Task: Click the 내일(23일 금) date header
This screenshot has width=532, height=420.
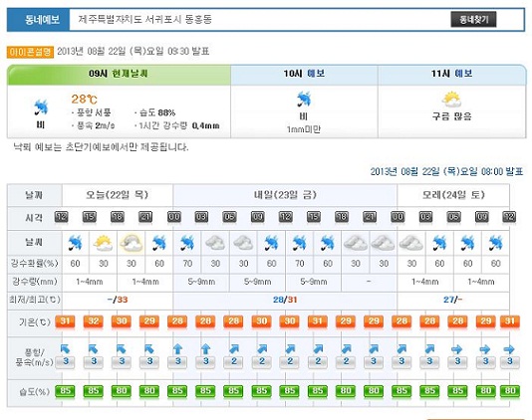Action: tap(285, 195)
